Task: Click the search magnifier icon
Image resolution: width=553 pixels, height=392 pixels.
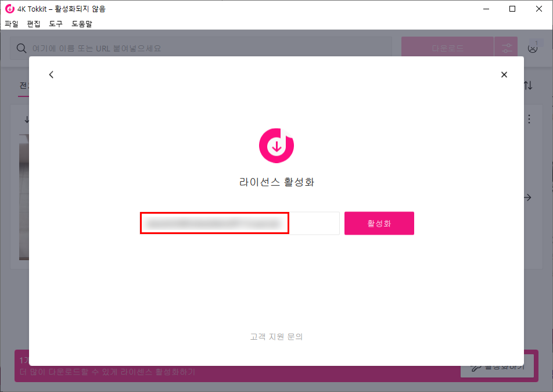Action: pyautogui.click(x=21, y=48)
